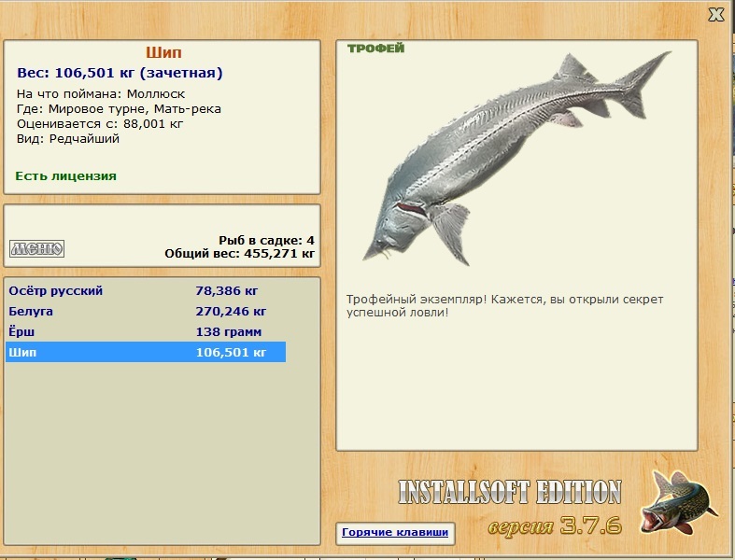Open the МЕНЮ button
735x560 pixels.
pyautogui.click(x=36, y=248)
